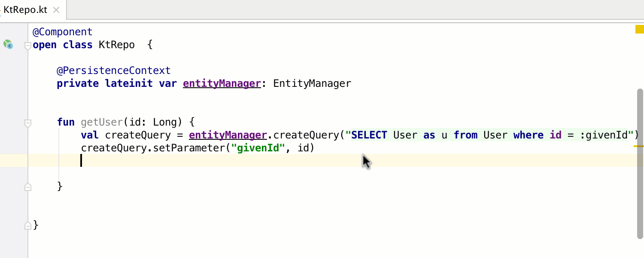Click the @PersistenceContext annotation
644x258 pixels.
[113, 70]
